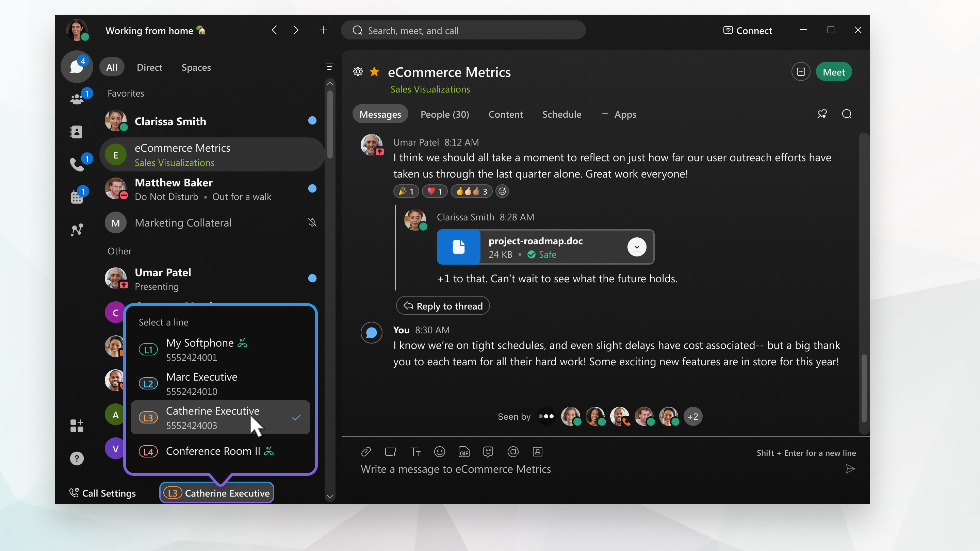This screenshot has width=980, height=551.
Task: Switch to the Schedule tab in channel
Action: click(x=561, y=113)
